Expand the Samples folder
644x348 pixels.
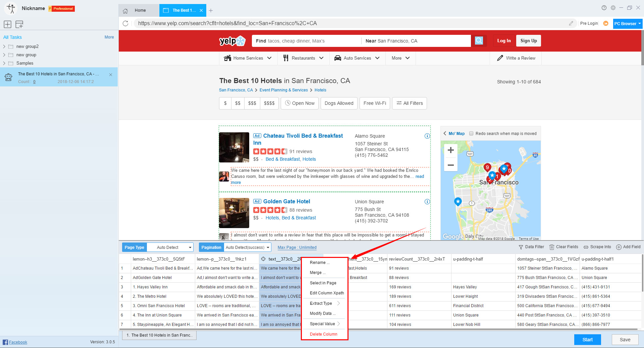(4, 63)
